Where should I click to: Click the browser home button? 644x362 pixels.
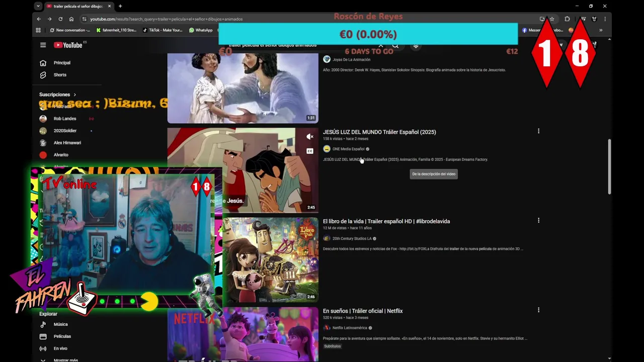pos(71,19)
